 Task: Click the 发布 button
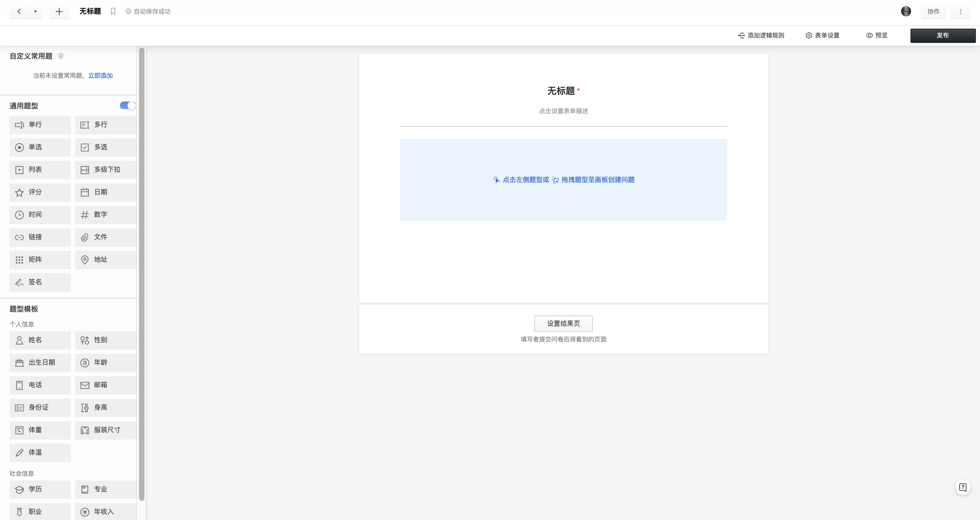coord(943,35)
